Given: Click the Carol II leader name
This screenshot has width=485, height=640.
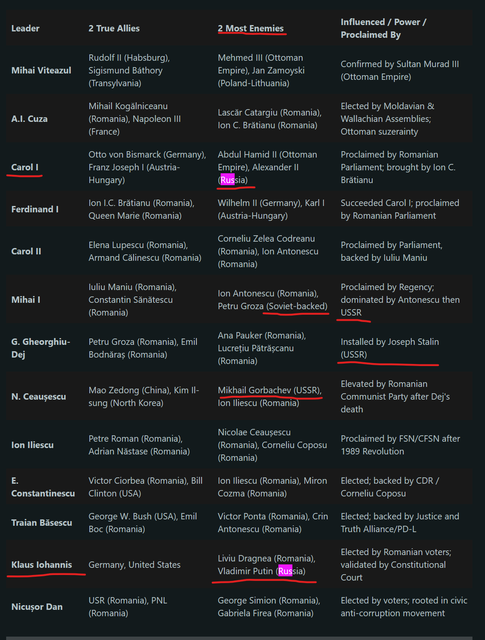Looking at the screenshot, I should pos(26,251).
